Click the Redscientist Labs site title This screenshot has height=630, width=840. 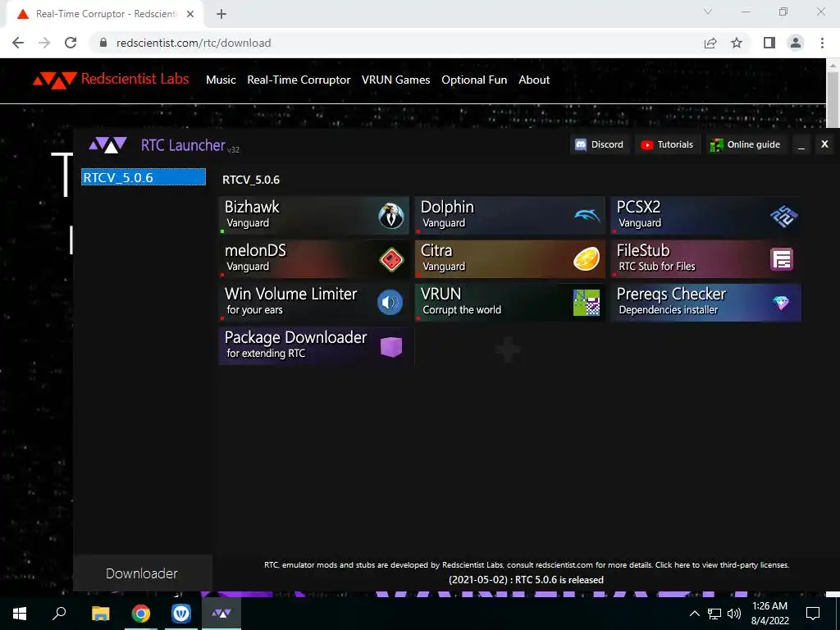[x=135, y=80]
